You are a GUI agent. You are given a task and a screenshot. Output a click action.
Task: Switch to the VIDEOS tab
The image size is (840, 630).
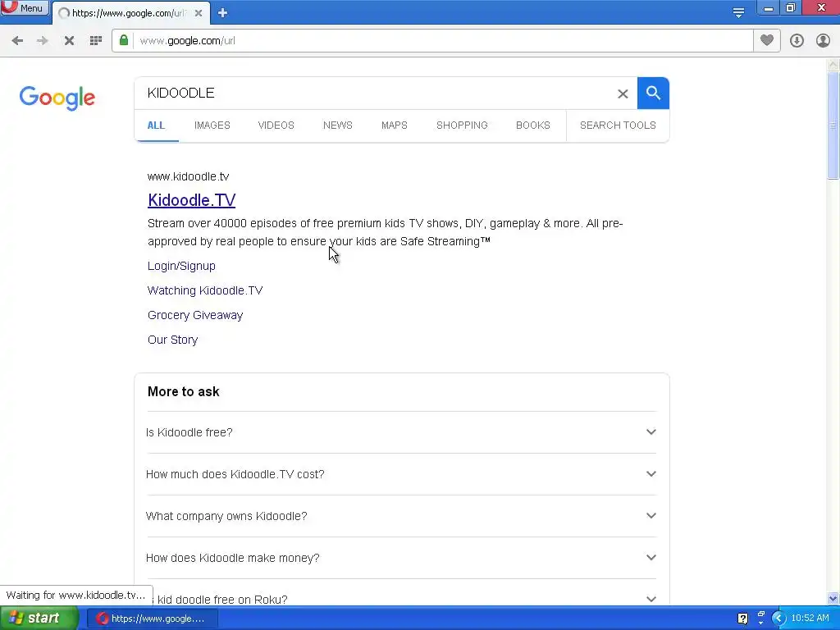(276, 126)
